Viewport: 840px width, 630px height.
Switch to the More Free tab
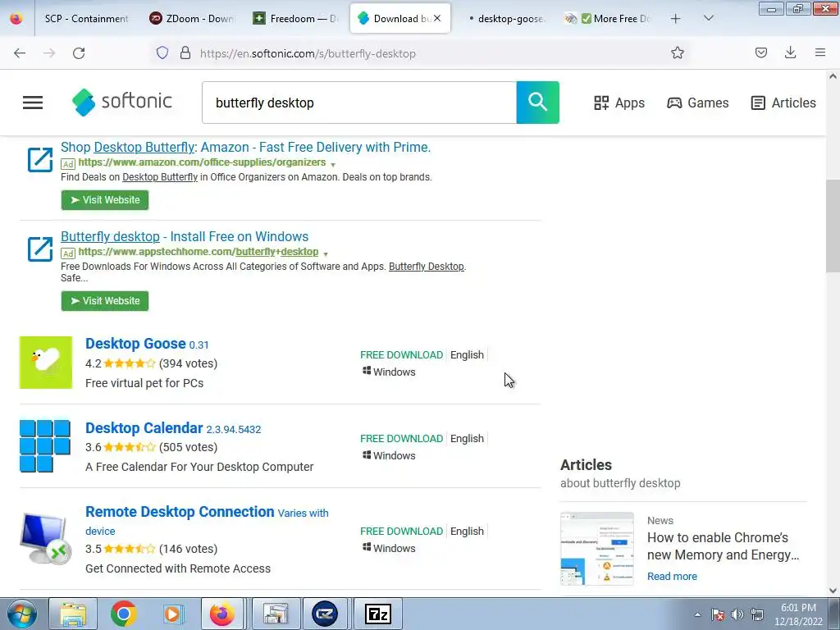[608, 19]
